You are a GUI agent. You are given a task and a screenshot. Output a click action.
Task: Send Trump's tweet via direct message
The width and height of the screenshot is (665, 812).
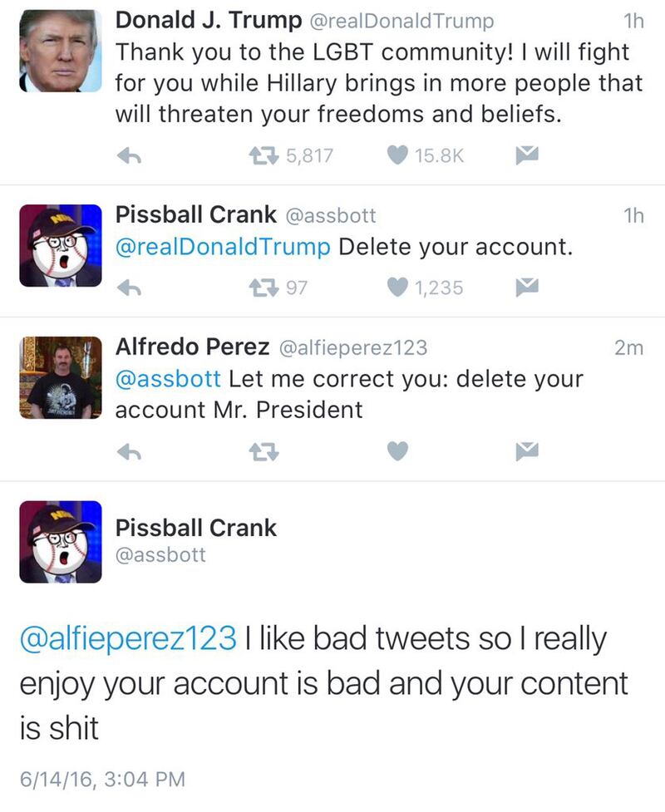point(527,155)
